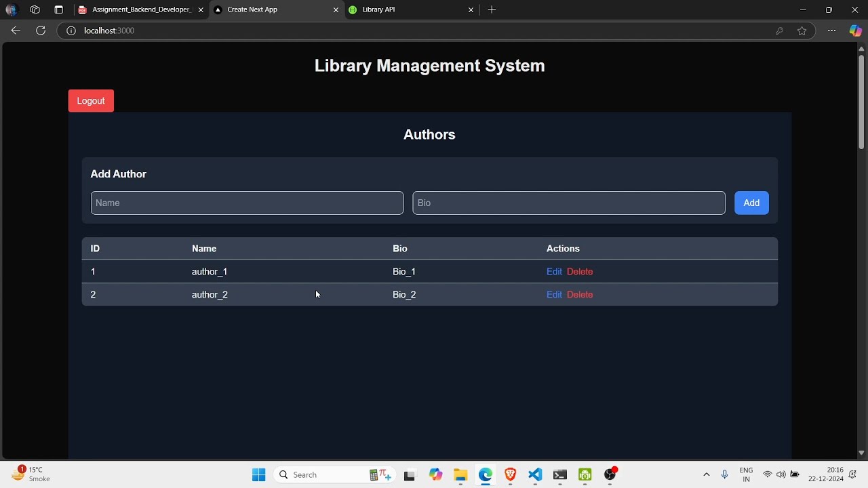Click the browser profile avatar icon
This screenshot has height=488, width=868.
pos(11,10)
